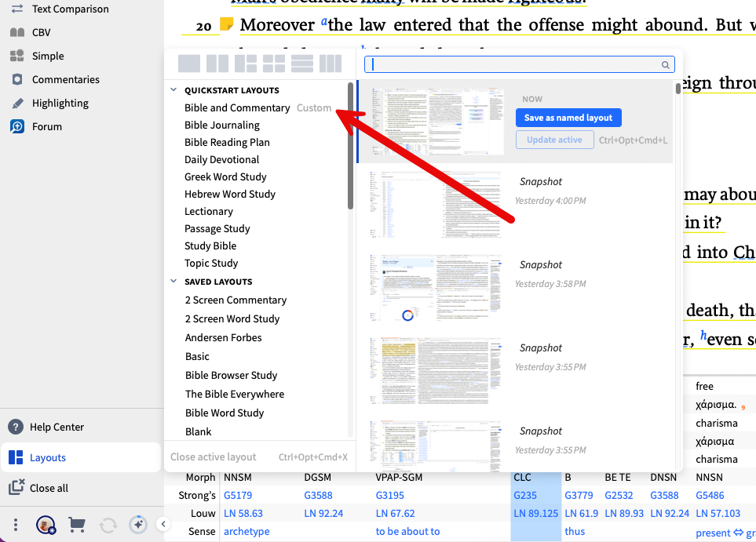The image size is (756, 542).
Task: Click the Close all icon
Action: (x=16, y=487)
